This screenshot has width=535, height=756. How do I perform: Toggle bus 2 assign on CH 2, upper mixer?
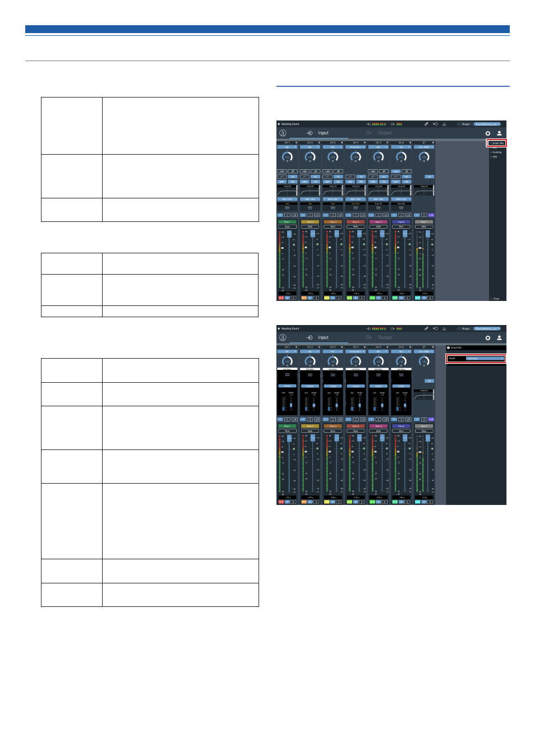[310, 215]
